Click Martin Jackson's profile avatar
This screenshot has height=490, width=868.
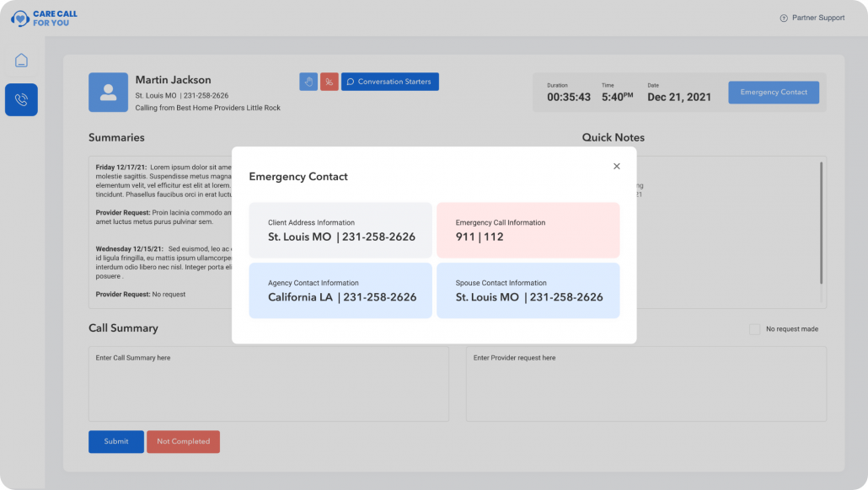click(108, 93)
